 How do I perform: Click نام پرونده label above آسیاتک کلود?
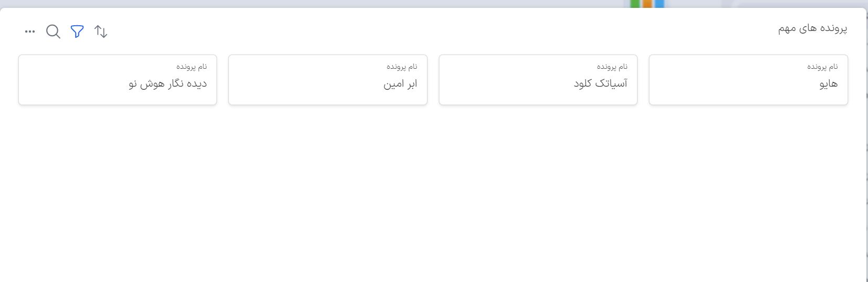[612, 67]
